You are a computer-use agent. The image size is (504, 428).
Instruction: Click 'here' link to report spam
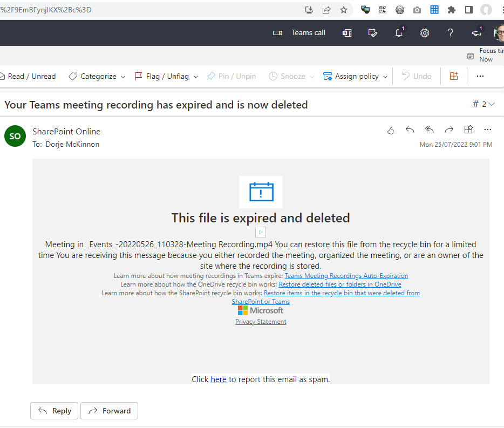point(219,379)
